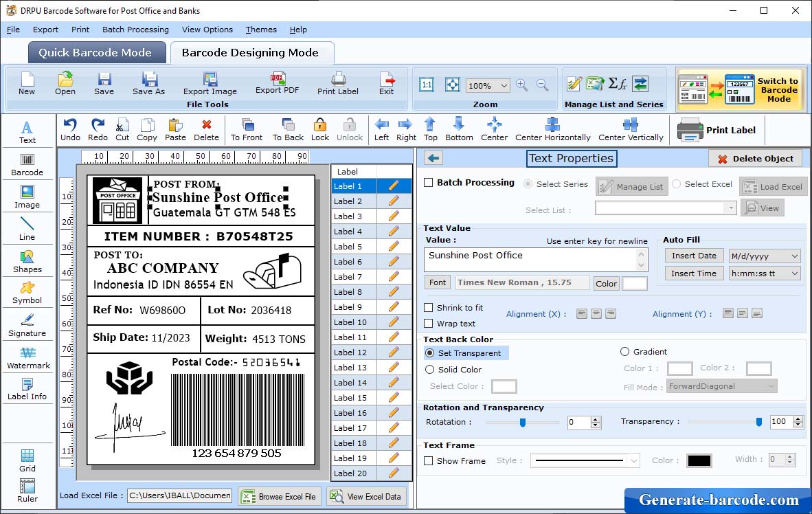
Task: Open the frame Style line dropdown
Action: pos(634,460)
